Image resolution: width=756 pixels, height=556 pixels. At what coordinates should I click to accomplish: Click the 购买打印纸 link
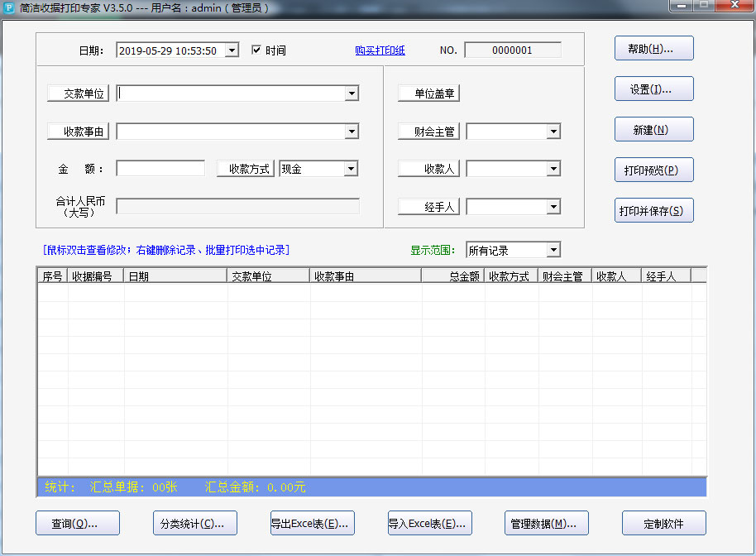tap(380, 50)
